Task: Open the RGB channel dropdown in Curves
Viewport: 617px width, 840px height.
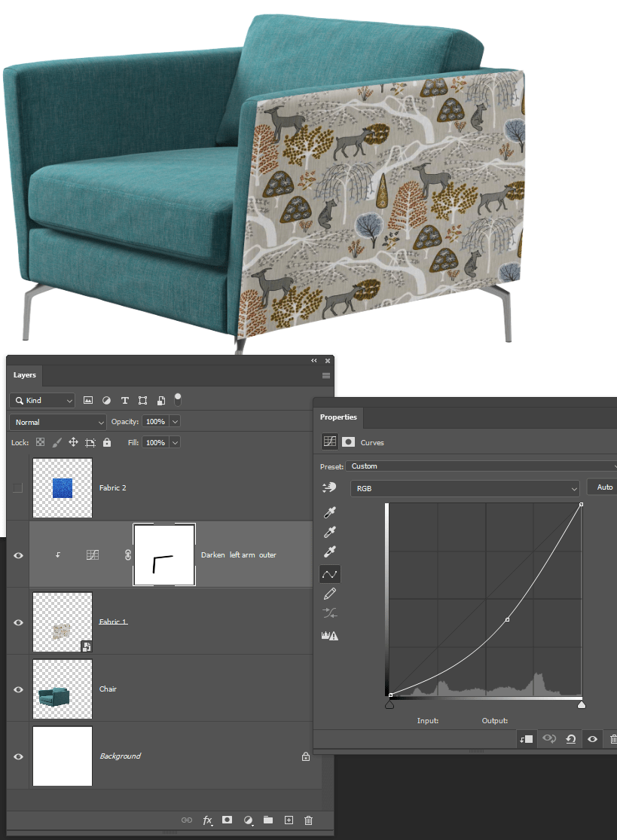Action: point(465,487)
